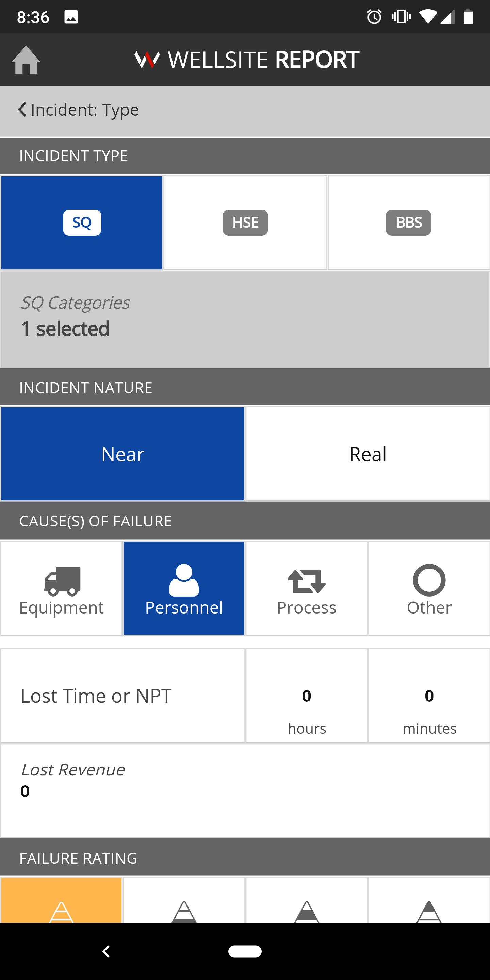This screenshot has width=490, height=980.
Task: Open the SQ Categories selector
Action: click(x=245, y=319)
